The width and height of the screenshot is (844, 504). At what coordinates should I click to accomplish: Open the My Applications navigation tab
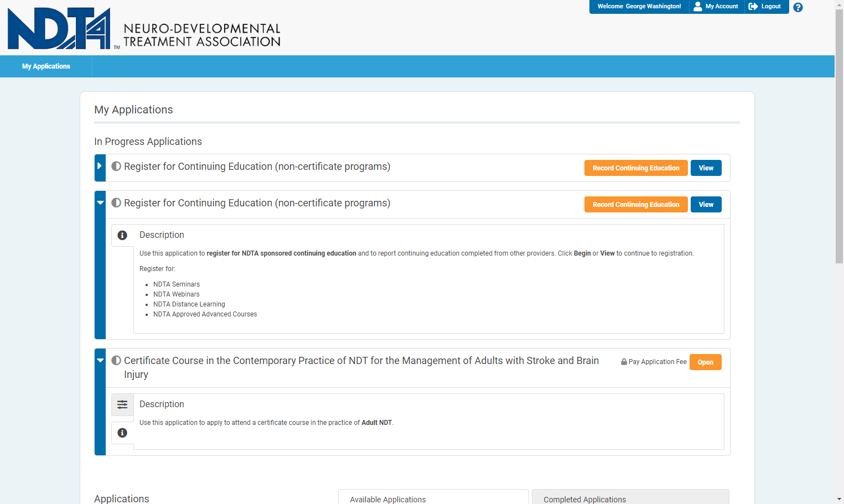46,66
